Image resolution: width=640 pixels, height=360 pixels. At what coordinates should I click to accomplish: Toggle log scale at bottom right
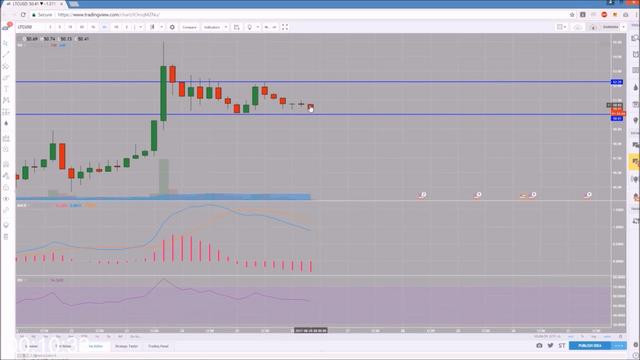[x=593, y=336]
